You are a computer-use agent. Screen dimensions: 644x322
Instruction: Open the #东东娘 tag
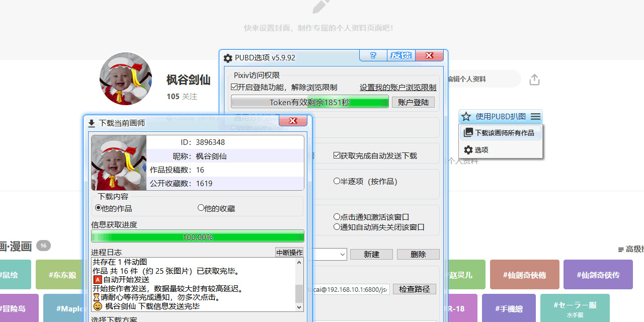pos(62,275)
